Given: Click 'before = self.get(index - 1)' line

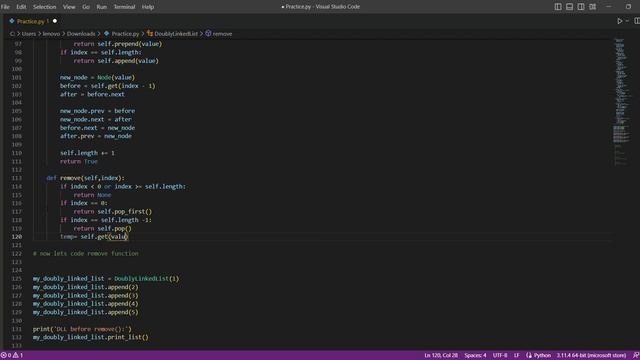Looking at the screenshot, I should coord(108,86).
